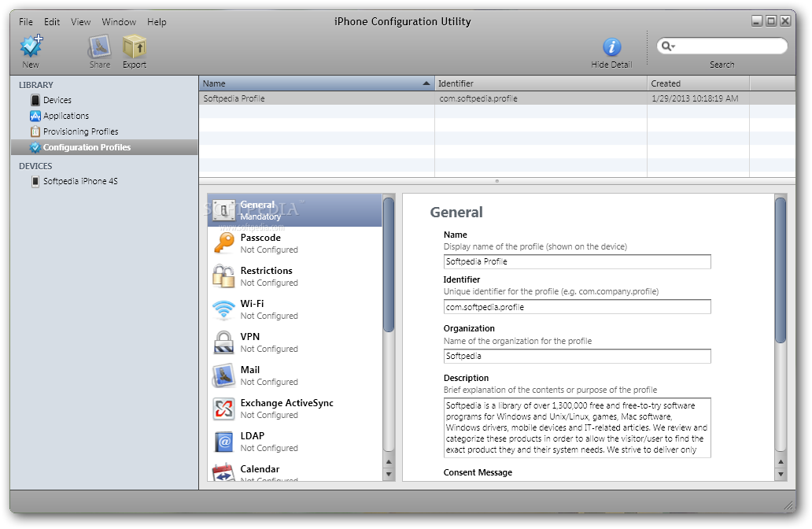Click the Softpedia iPhone 4S device icon
The width and height of the screenshot is (812, 529).
click(35, 181)
